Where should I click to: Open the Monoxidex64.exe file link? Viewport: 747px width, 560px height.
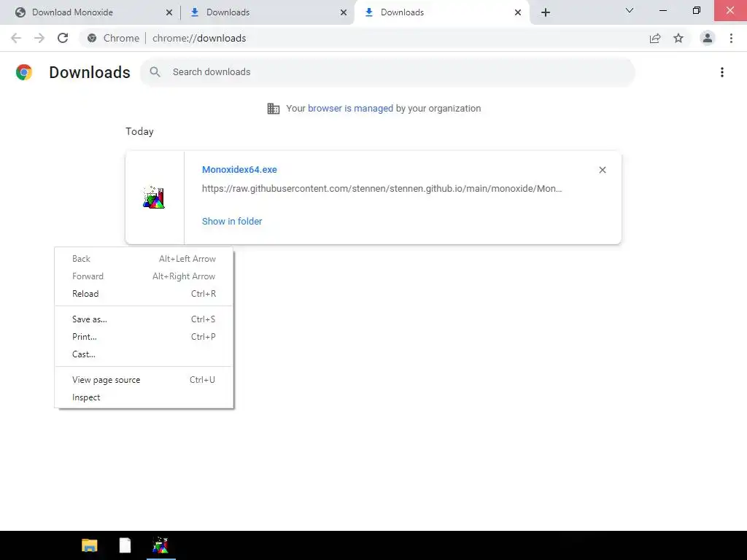pos(239,169)
